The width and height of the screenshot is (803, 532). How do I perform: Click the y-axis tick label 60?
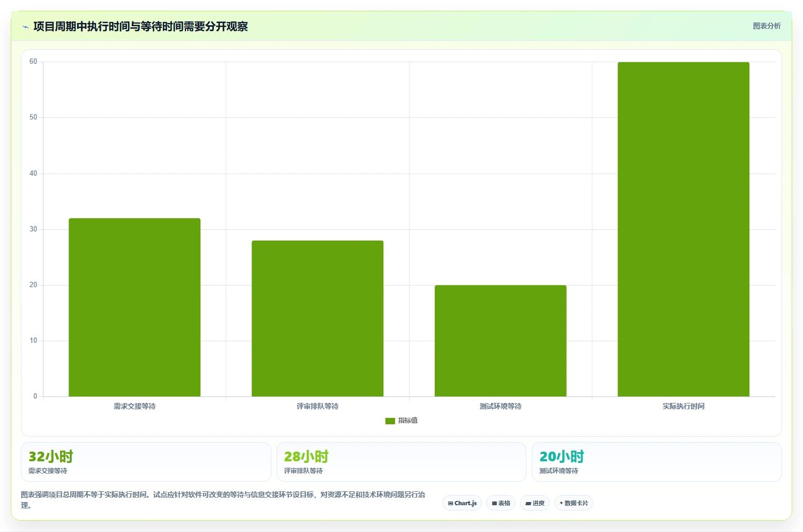(33, 62)
